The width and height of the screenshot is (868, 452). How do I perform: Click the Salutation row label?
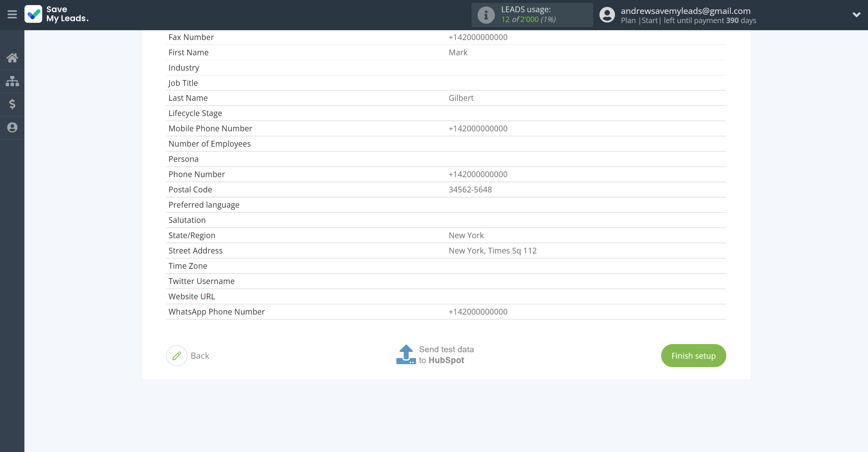click(187, 220)
